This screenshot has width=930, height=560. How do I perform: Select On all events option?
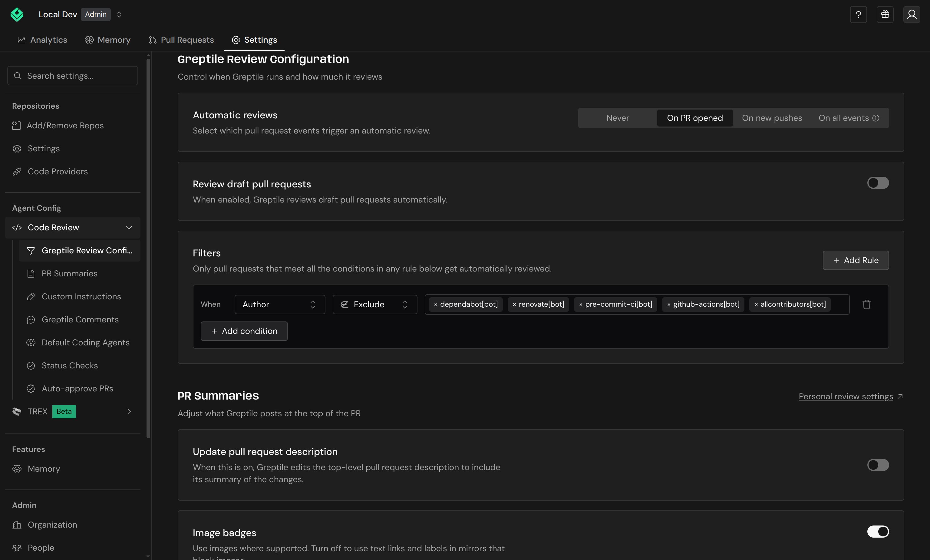(x=849, y=118)
